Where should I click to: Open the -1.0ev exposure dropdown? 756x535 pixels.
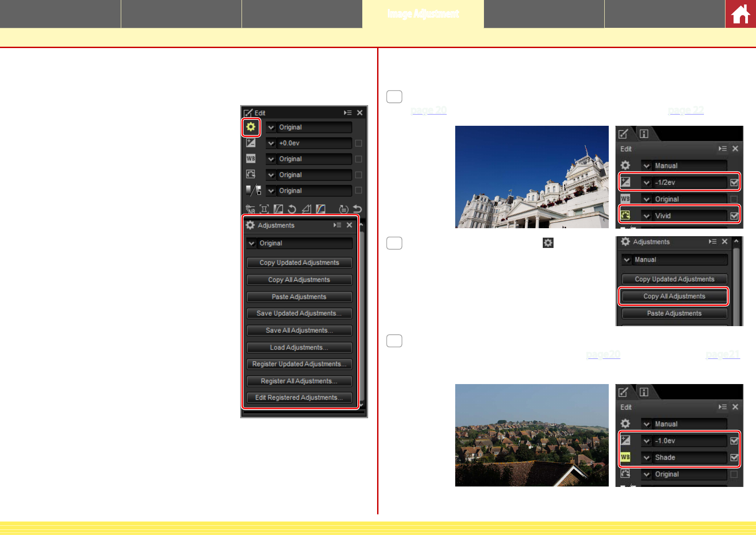point(684,441)
